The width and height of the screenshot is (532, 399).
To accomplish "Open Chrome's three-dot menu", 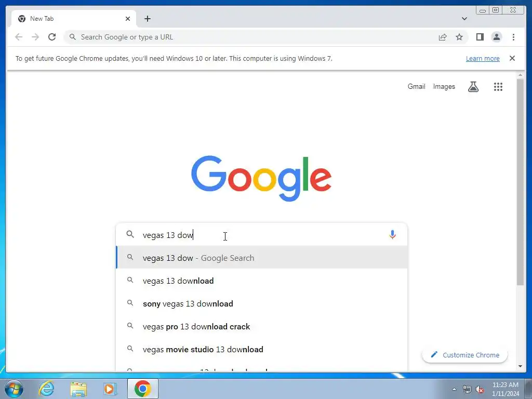I will click(513, 37).
